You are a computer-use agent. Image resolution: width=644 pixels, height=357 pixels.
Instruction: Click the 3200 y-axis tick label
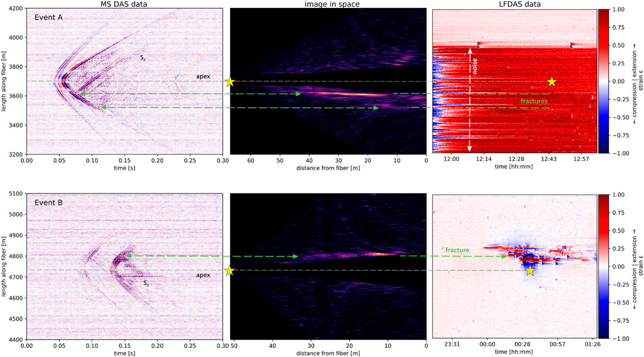(x=16, y=154)
